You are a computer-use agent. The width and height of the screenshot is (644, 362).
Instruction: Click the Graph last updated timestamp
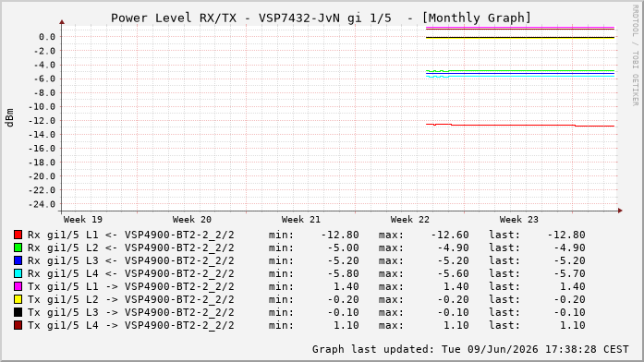coord(470,349)
